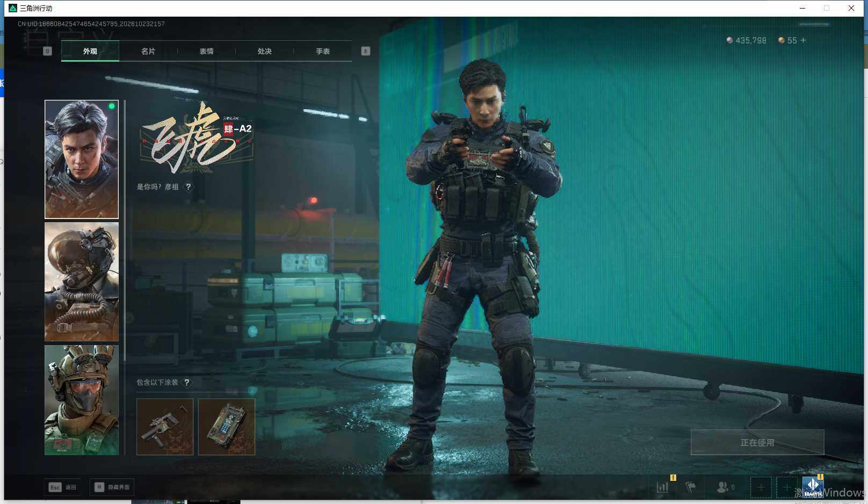The image size is (868, 504).
Task: Click the first empty squad slot plus
Action: click(x=761, y=487)
